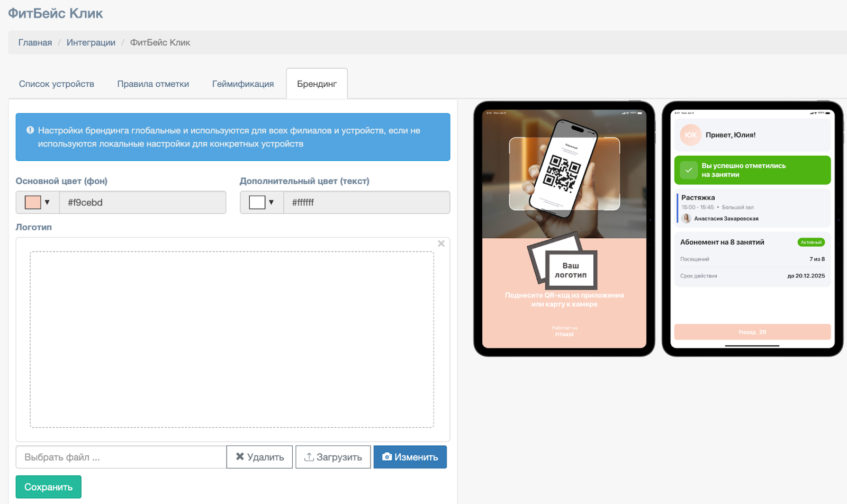This screenshot has height=504, width=847.
Task: Click the QR code on the phone image
Action: point(562,173)
